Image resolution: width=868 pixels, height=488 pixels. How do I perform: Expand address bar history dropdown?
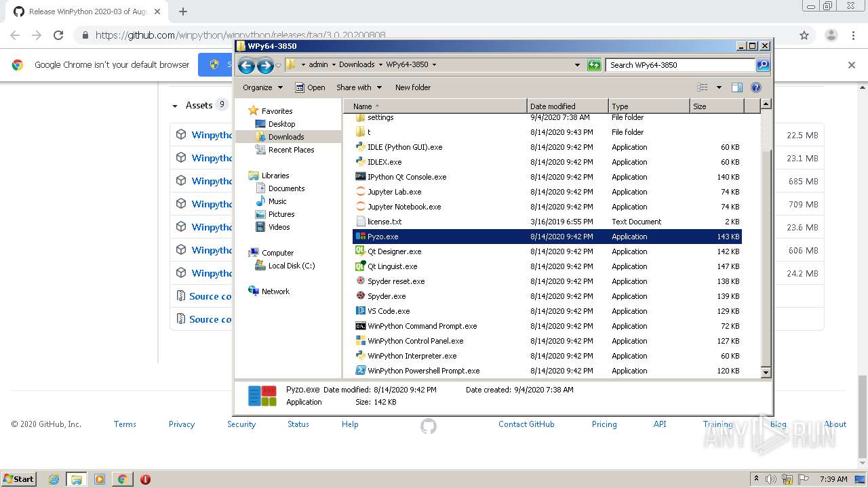point(577,65)
